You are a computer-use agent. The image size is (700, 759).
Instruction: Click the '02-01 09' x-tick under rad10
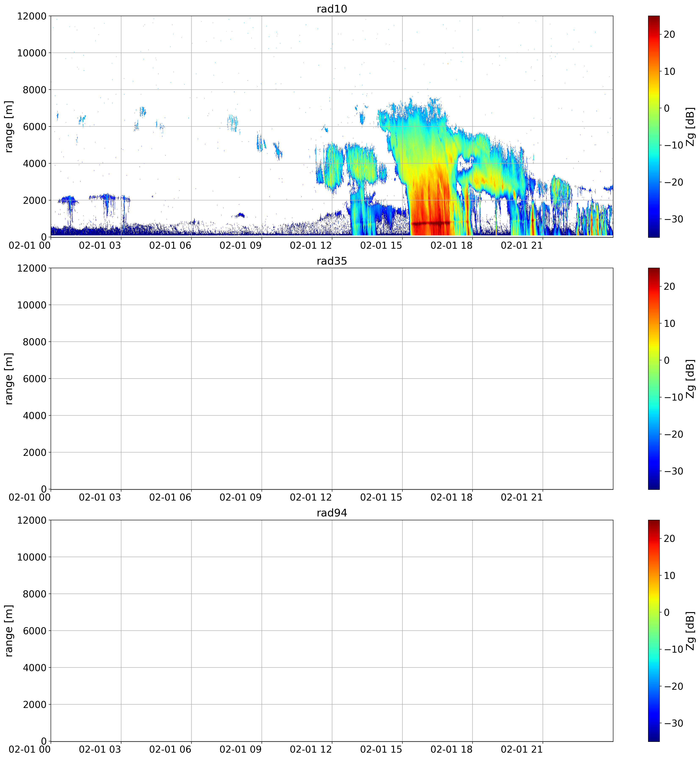(241, 245)
